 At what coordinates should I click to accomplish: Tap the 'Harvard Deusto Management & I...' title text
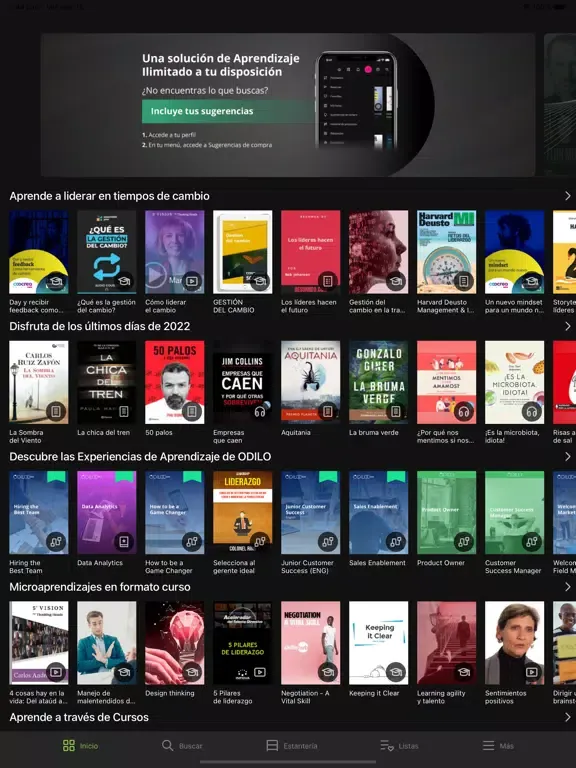tap(445, 306)
